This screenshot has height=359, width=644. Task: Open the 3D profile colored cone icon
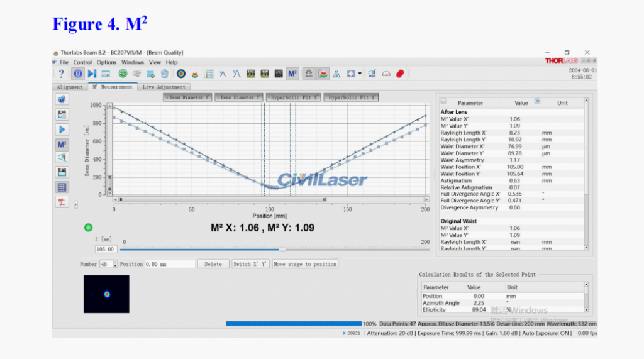pos(195,74)
